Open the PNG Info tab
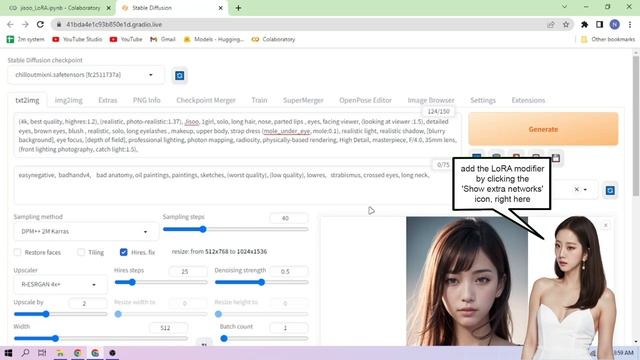The width and height of the screenshot is (640, 360). click(x=147, y=100)
